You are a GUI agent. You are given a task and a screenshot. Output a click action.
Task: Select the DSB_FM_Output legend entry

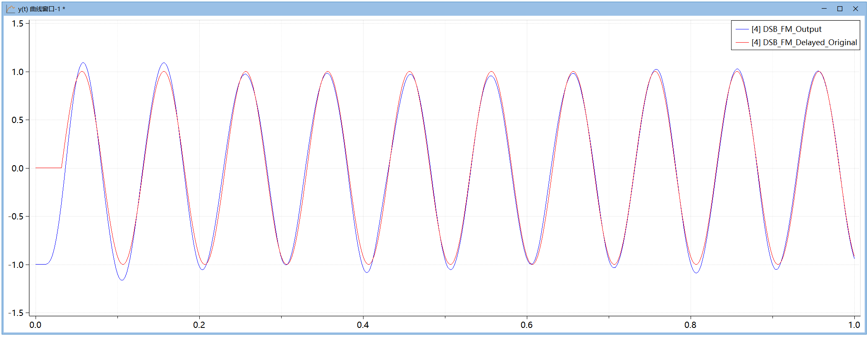coord(786,29)
